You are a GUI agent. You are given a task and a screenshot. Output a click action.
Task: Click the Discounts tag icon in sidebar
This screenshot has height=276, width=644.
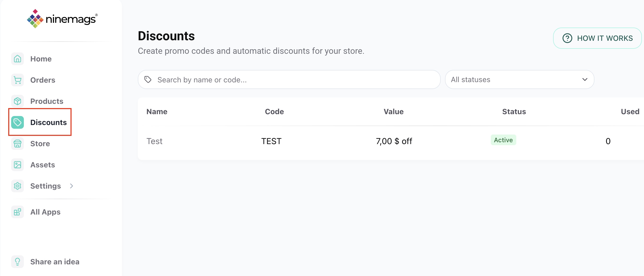pyautogui.click(x=17, y=122)
